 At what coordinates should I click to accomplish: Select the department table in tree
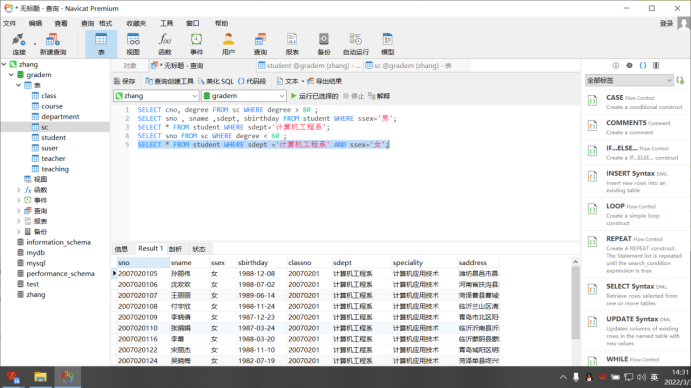pyautogui.click(x=60, y=117)
